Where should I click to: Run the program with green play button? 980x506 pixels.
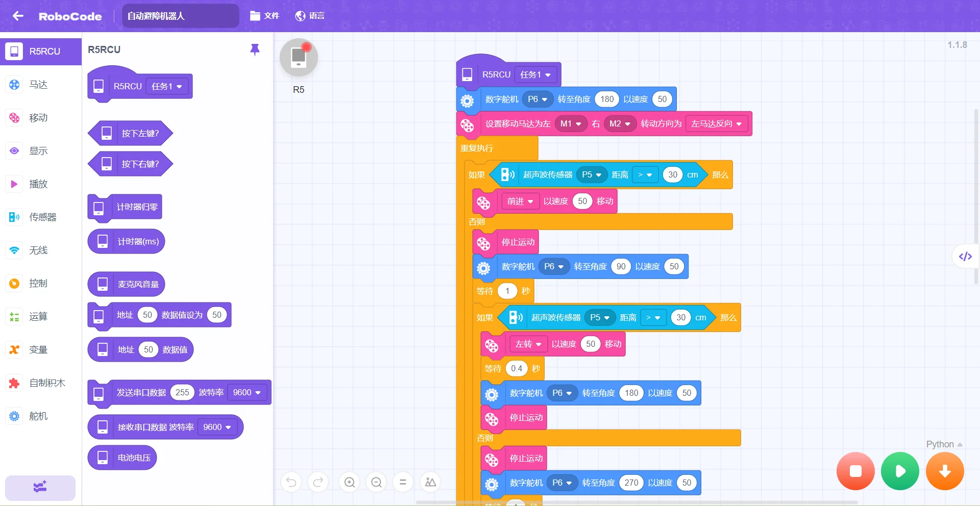point(900,471)
